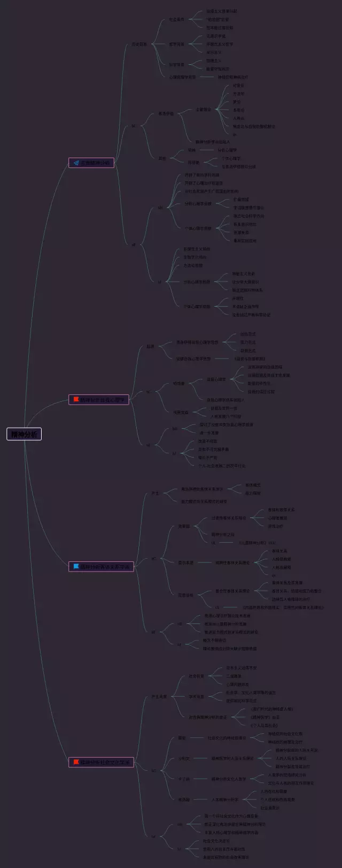Select the 温尼科特 node
Viewport: 342px width, 868px height.
tap(185, 595)
